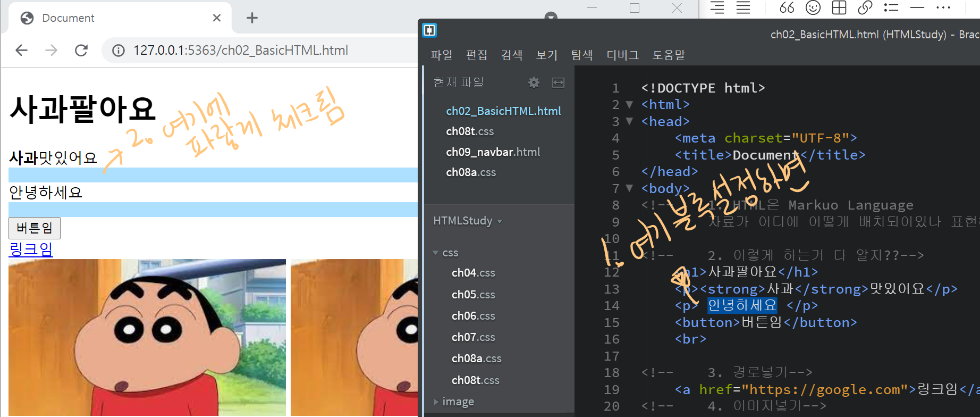Collapse the head tag fold arrow on line 3
This screenshot has height=417, width=980.
click(x=629, y=122)
